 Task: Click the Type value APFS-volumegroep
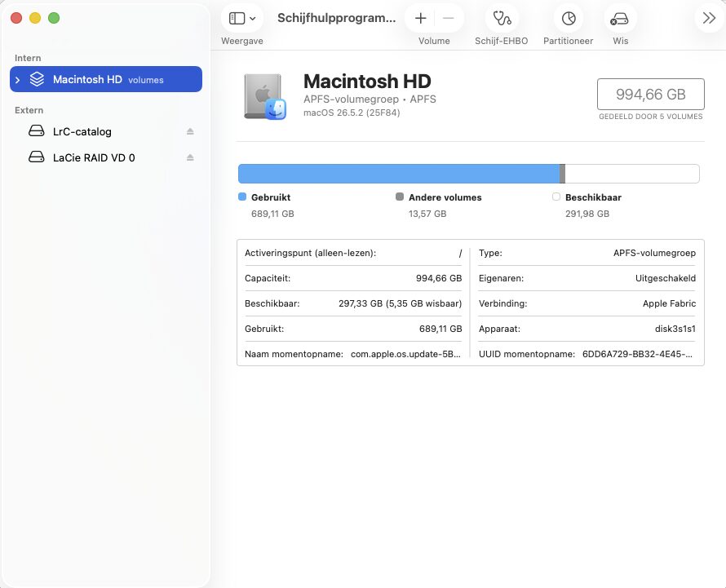click(x=654, y=254)
